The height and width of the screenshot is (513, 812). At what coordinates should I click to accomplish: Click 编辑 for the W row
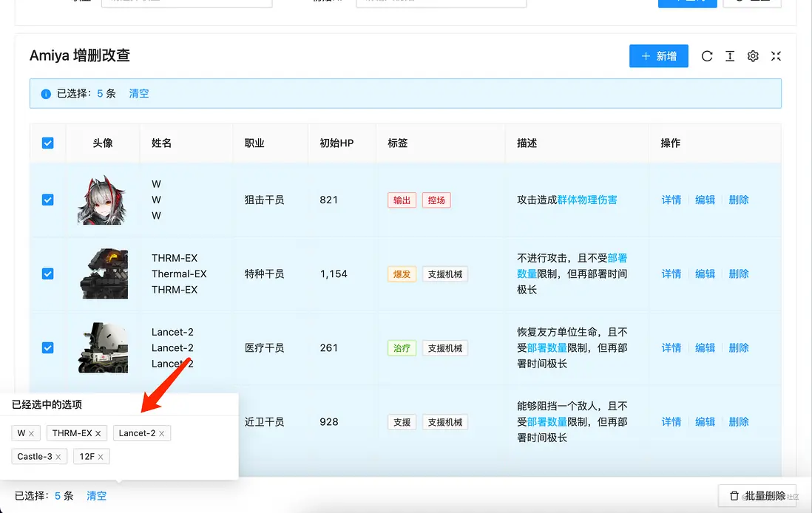click(705, 200)
